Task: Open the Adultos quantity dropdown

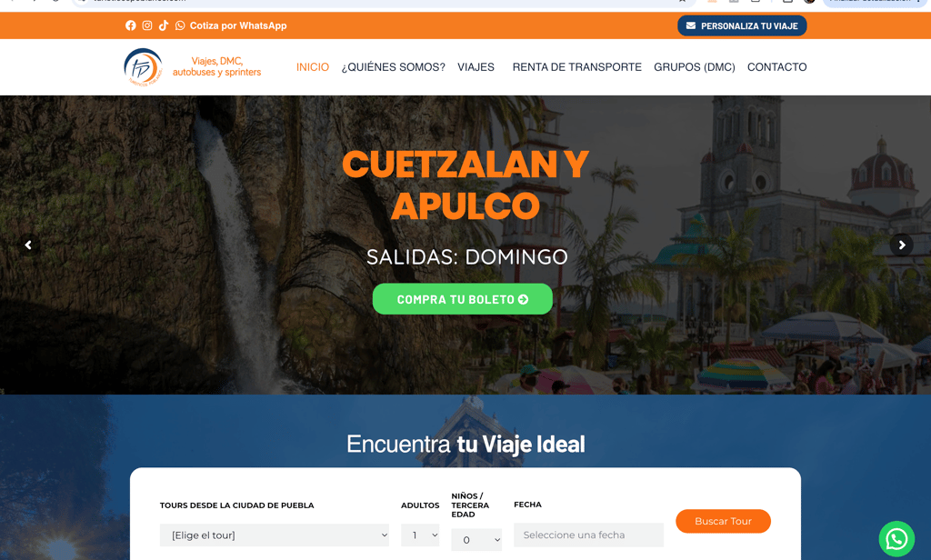Action: pyautogui.click(x=420, y=535)
